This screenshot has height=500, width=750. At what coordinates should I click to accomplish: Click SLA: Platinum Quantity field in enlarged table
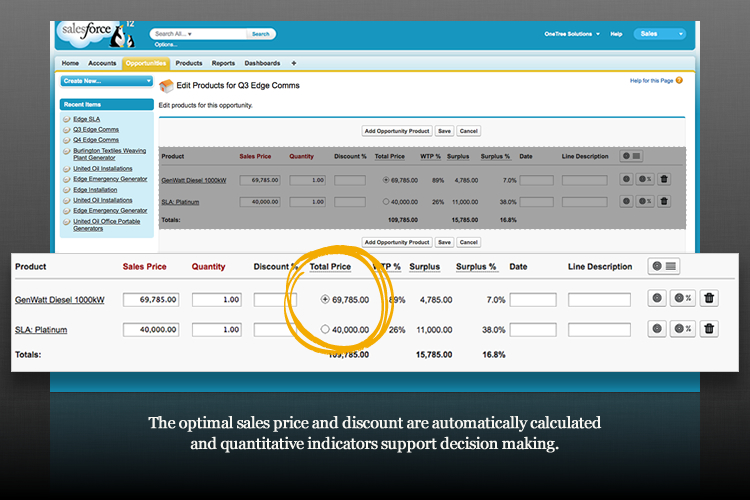(217, 329)
